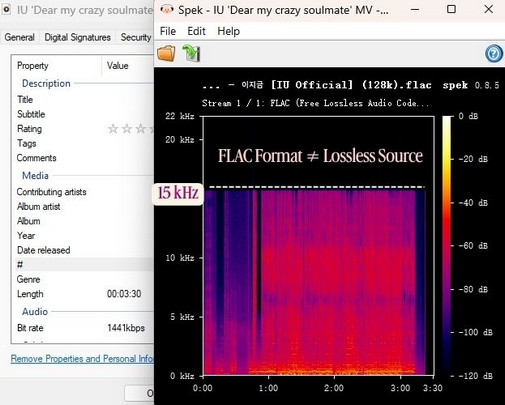This screenshot has height=405, width=505.
Task: Switch to the General tab in Properties
Action: tap(19, 37)
